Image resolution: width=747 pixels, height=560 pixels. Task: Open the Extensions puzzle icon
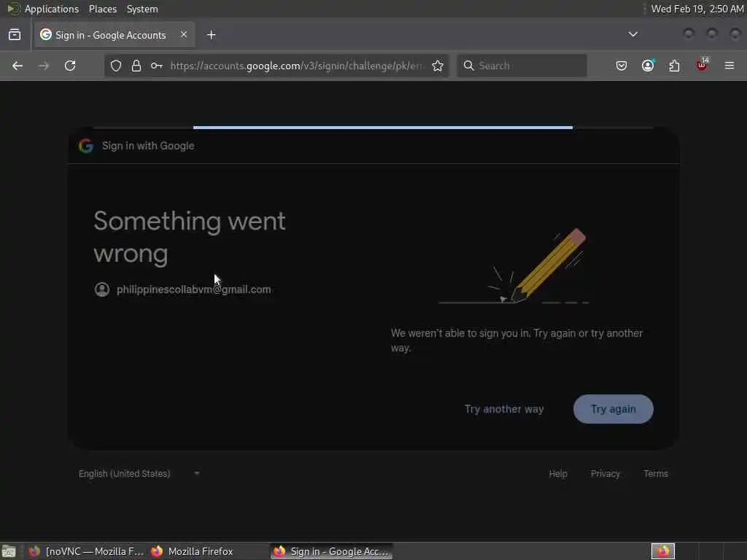[675, 66]
